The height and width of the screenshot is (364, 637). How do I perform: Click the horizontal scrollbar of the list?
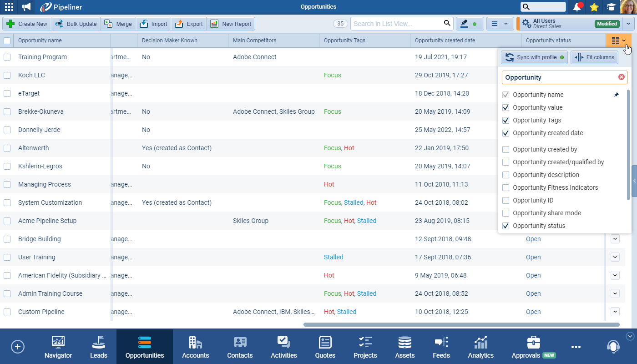point(461,325)
